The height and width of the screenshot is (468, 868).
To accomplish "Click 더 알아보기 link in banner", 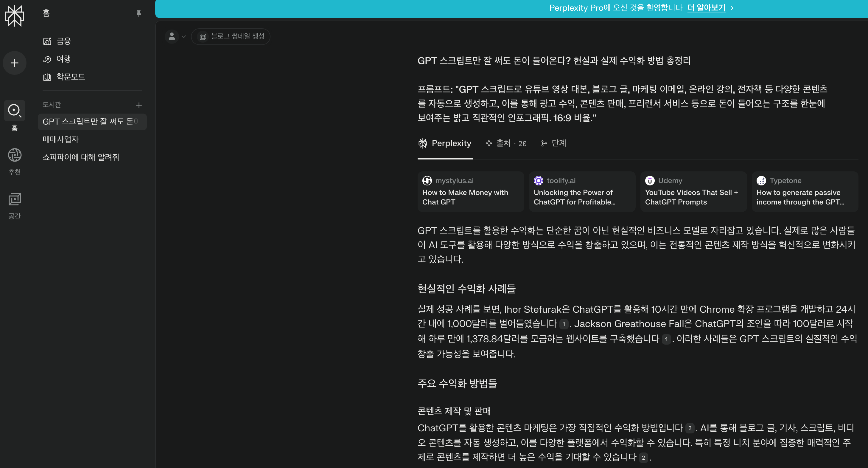I will (x=706, y=8).
